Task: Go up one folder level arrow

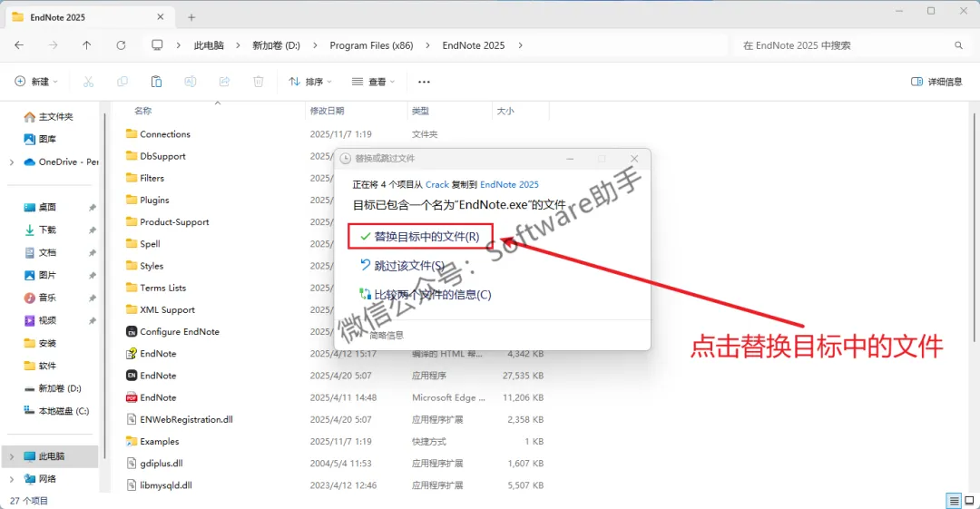Action: (87, 45)
